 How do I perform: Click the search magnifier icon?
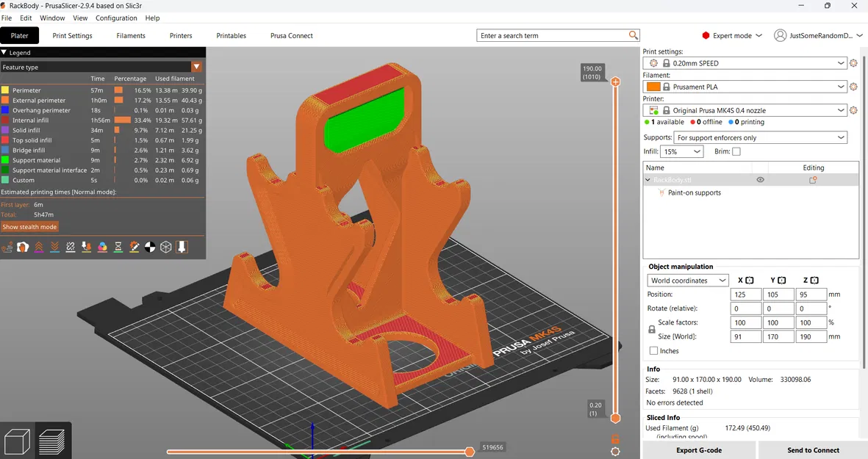pos(634,35)
